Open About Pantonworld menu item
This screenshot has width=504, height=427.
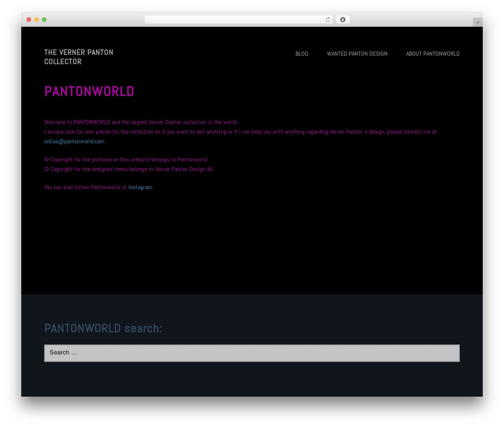(433, 54)
